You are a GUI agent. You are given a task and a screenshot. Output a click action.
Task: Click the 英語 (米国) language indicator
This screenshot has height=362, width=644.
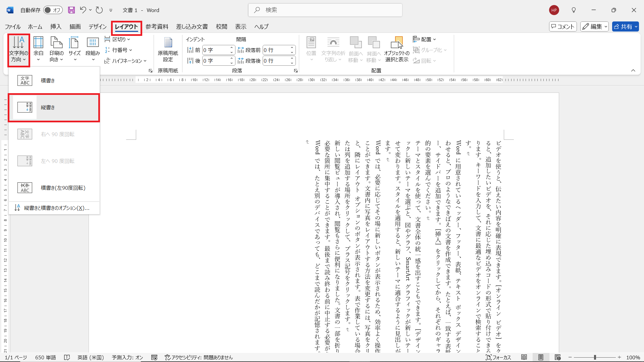[91, 357]
